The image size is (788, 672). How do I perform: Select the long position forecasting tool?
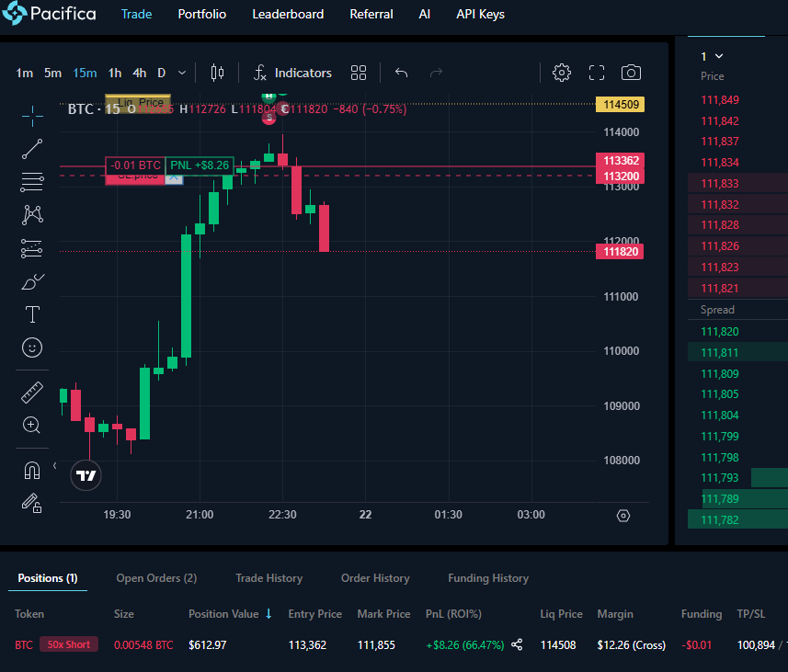pos(32,249)
